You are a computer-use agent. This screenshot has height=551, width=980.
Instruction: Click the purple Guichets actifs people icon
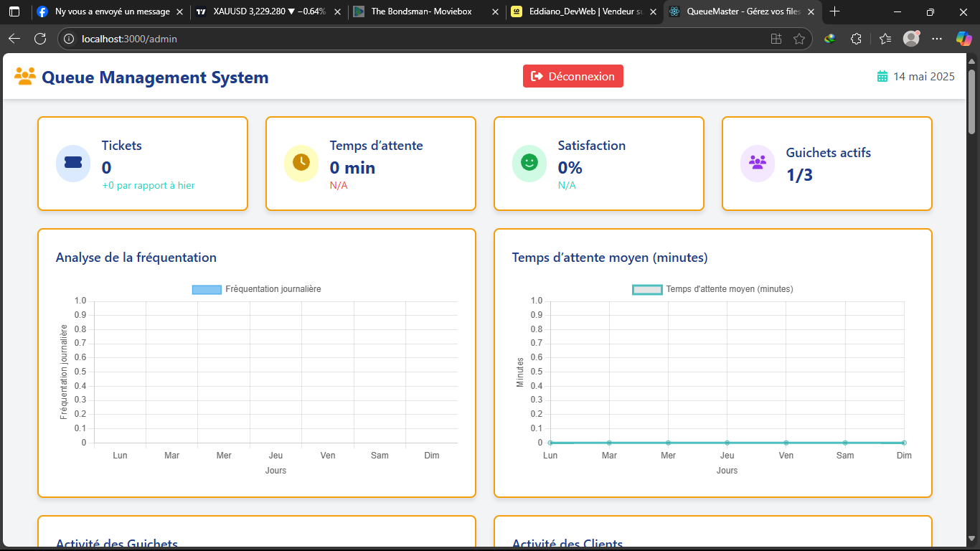coord(758,163)
